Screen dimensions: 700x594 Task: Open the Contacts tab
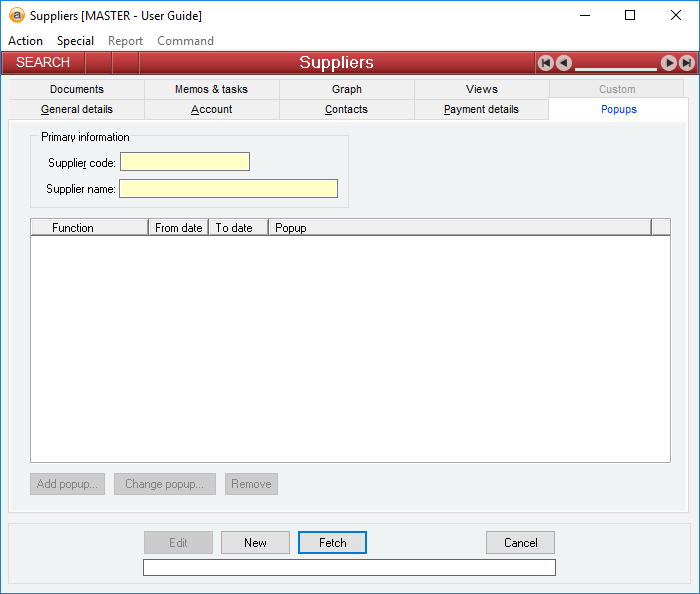(346, 110)
